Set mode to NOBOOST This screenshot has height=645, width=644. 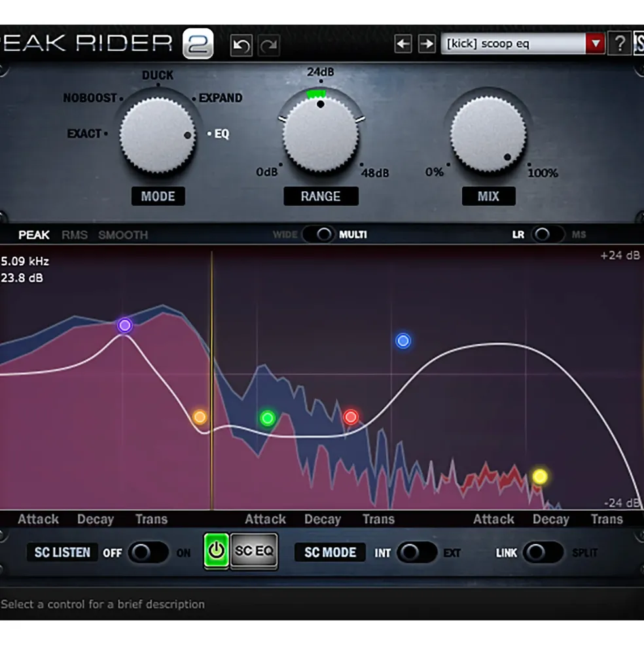tap(90, 98)
